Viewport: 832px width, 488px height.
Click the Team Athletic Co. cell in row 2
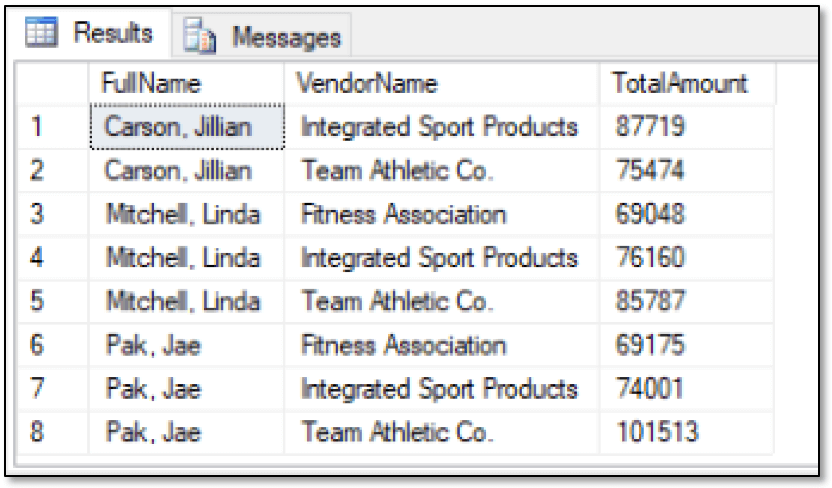[x=442, y=171]
